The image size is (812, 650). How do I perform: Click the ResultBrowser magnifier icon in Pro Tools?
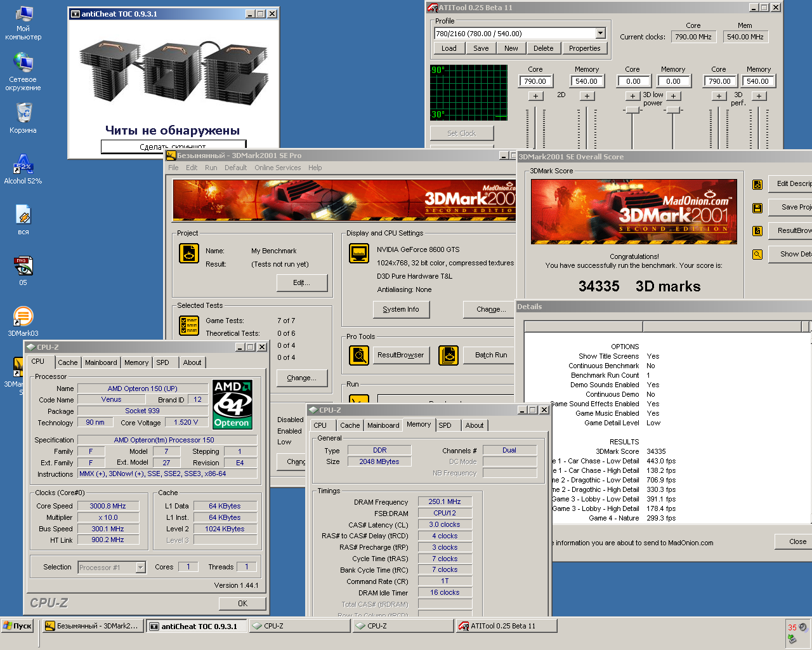358,355
